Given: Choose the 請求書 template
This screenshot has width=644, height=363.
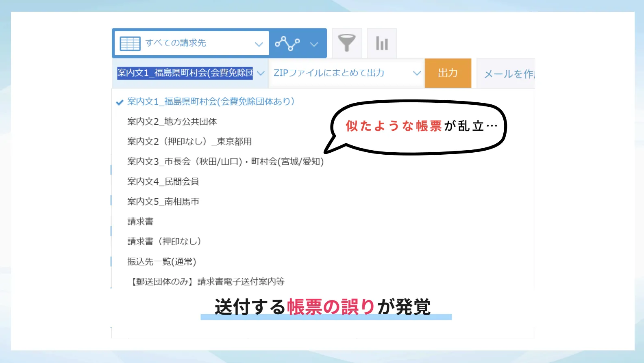Looking at the screenshot, I should tap(140, 221).
